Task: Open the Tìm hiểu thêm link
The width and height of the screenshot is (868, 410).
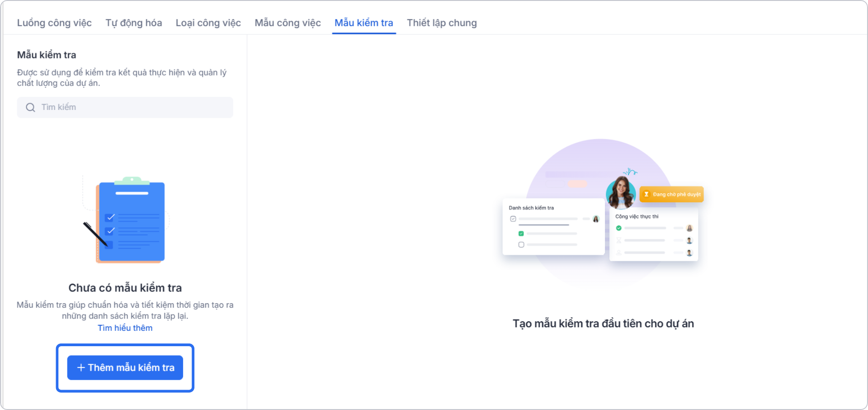Action: coord(125,328)
